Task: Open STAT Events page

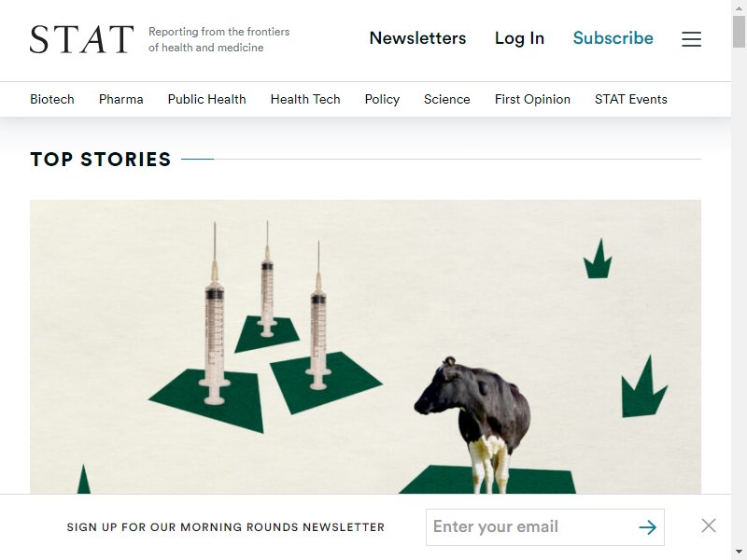Action: (631, 99)
